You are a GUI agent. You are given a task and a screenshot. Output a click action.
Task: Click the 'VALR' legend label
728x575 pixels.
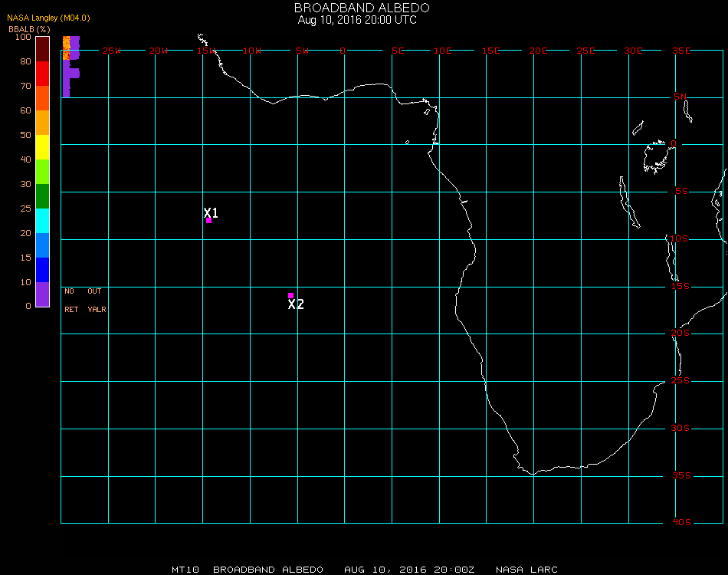click(x=97, y=309)
